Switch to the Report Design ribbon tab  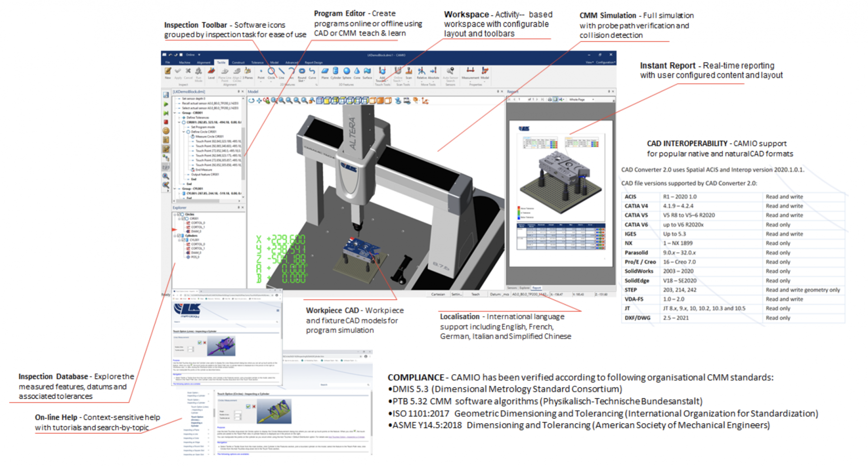point(314,62)
